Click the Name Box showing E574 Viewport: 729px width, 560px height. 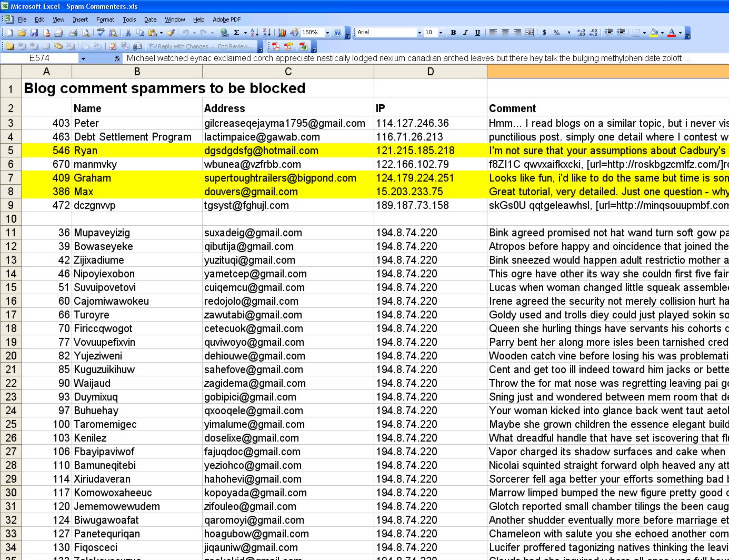pos(39,58)
